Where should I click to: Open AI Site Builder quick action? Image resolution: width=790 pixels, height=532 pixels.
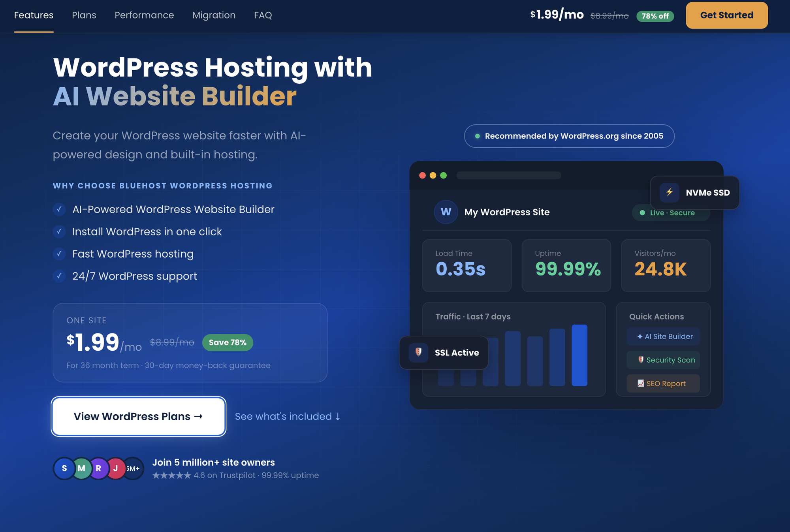tap(663, 336)
